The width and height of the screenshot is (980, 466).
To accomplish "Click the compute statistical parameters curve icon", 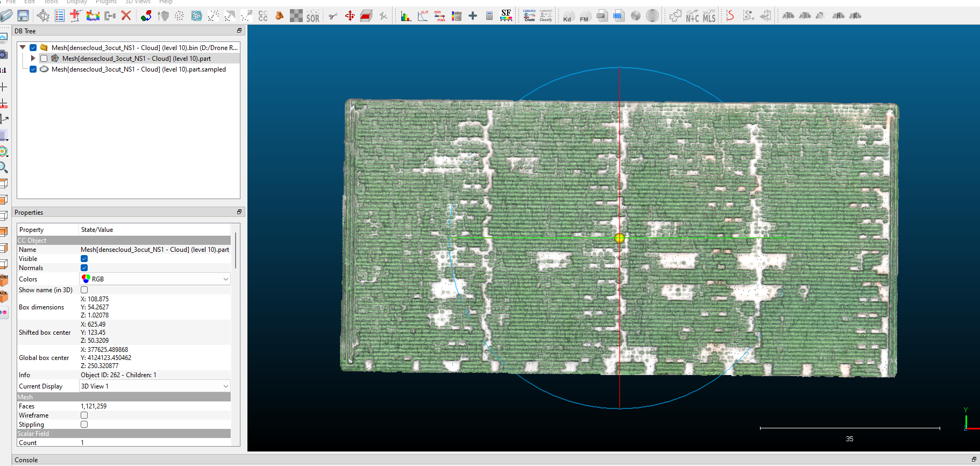I will tap(423, 16).
